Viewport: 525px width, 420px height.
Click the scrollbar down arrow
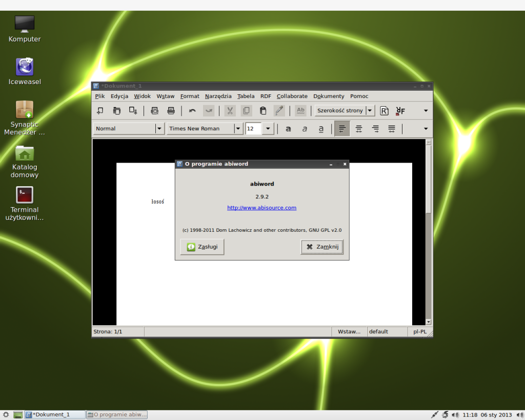pyautogui.click(x=429, y=322)
